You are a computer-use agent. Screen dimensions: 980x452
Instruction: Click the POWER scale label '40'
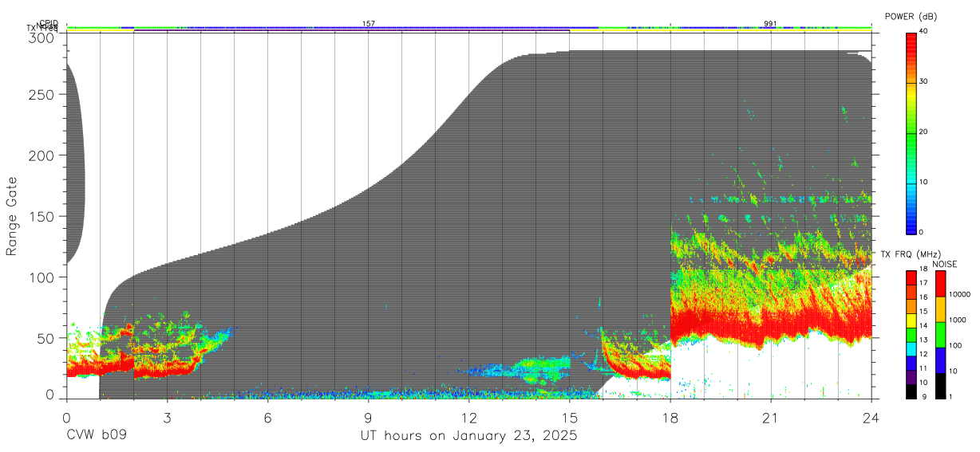924,32
